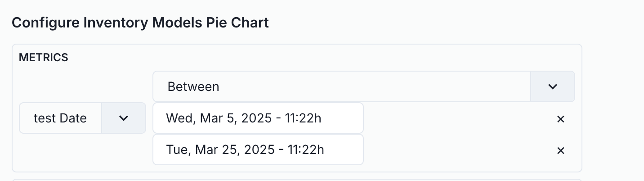Viewport: 644px width, 181px height.
Task: Click the Configure Inventory Models Pie Chart heading
Action: coord(140,23)
